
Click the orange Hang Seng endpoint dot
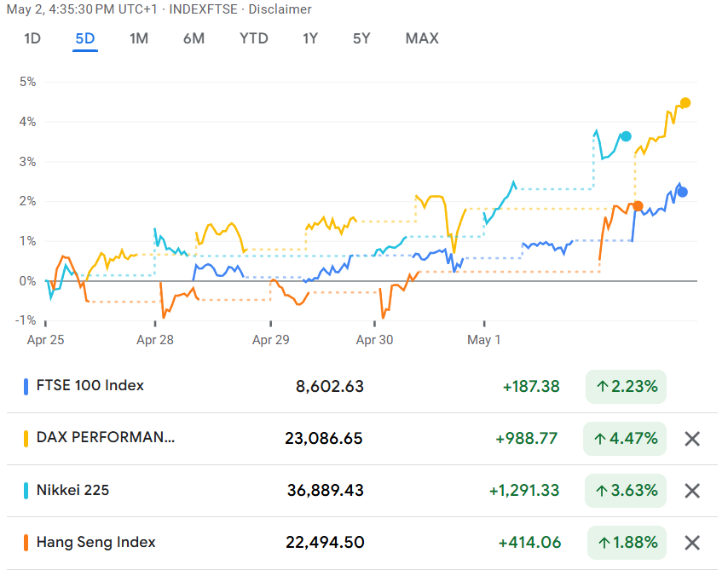(x=638, y=206)
